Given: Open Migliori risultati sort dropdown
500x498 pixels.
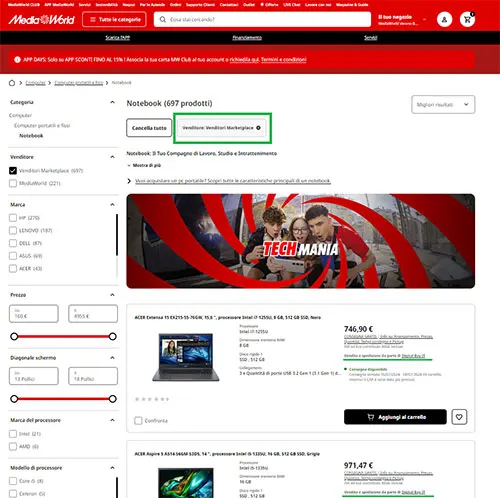Looking at the screenshot, I should (443, 105).
